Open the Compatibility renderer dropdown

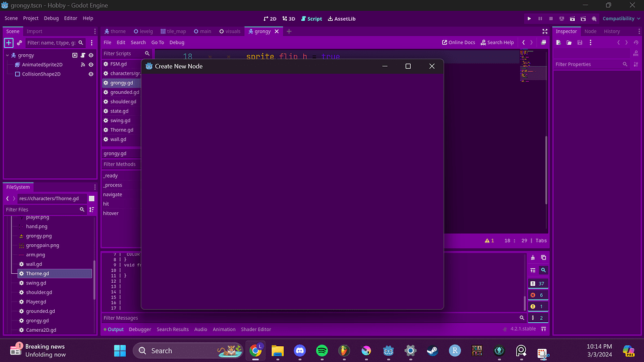click(x=621, y=18)
